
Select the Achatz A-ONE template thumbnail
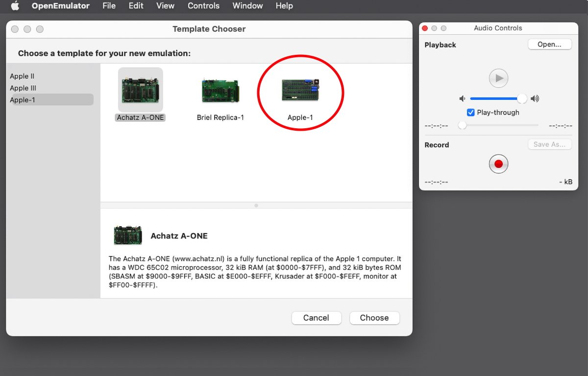coord(140,88)
